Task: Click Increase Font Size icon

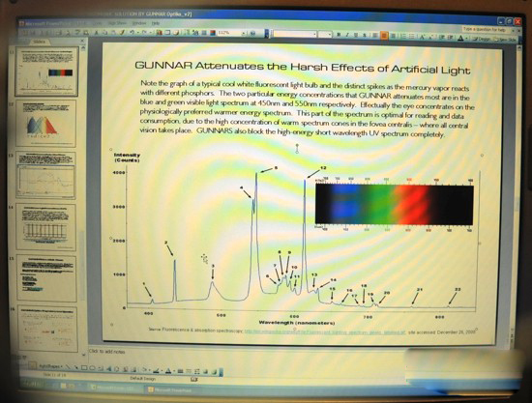Action: [x=422, y=37]
